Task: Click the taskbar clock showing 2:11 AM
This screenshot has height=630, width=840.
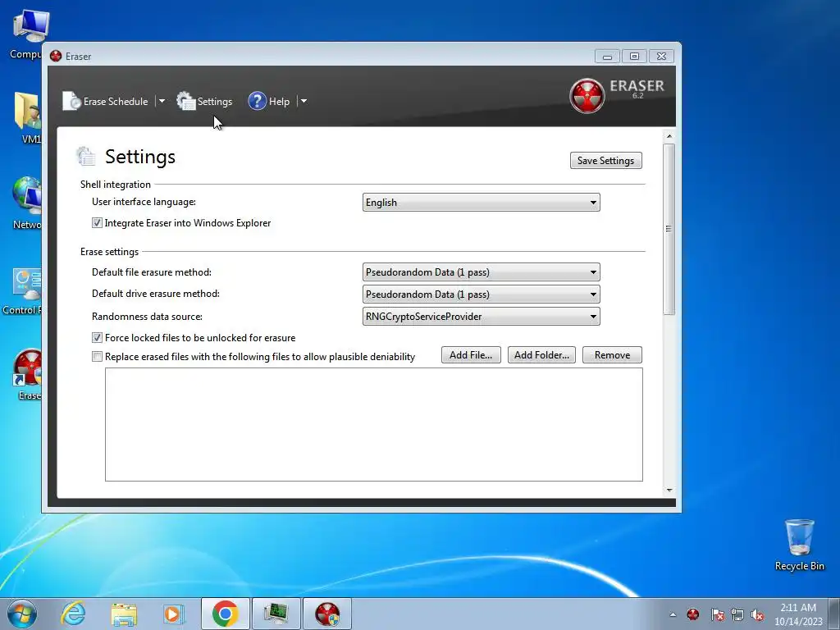Action: [798, 614]
